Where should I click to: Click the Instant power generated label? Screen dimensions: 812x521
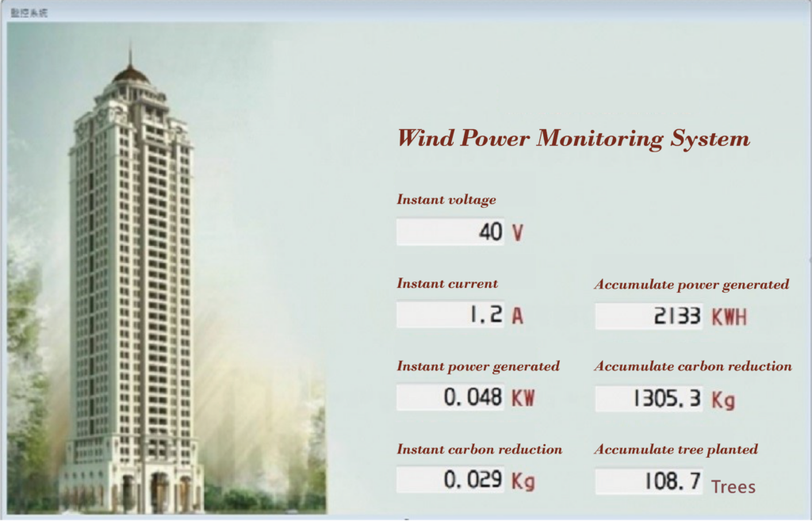click(x=478, y=366)
